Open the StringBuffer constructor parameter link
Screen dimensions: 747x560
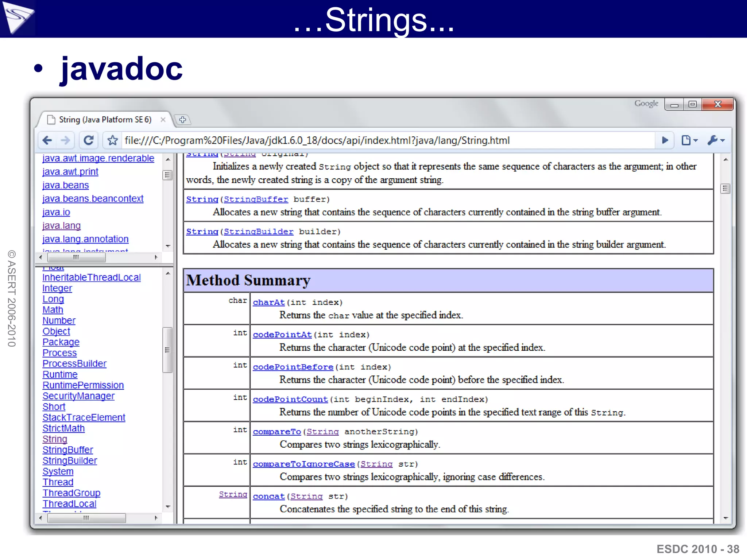(x=256, y=199)
